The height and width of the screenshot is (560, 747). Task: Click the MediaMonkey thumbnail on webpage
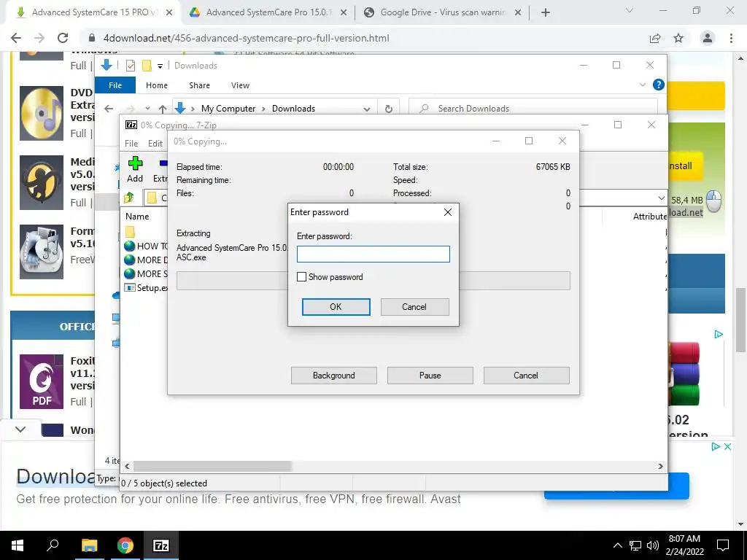42,182
